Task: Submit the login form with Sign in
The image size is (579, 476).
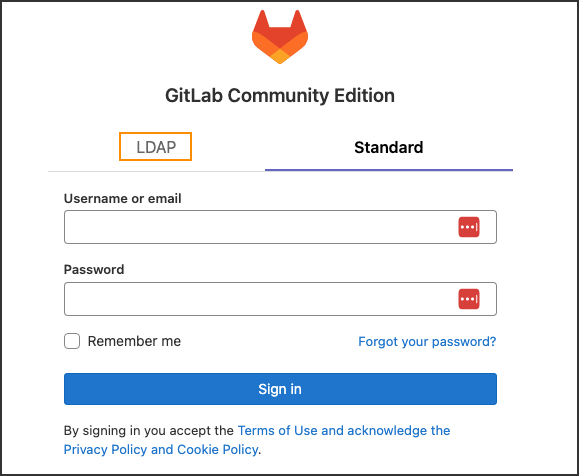Action: (280, 389)
